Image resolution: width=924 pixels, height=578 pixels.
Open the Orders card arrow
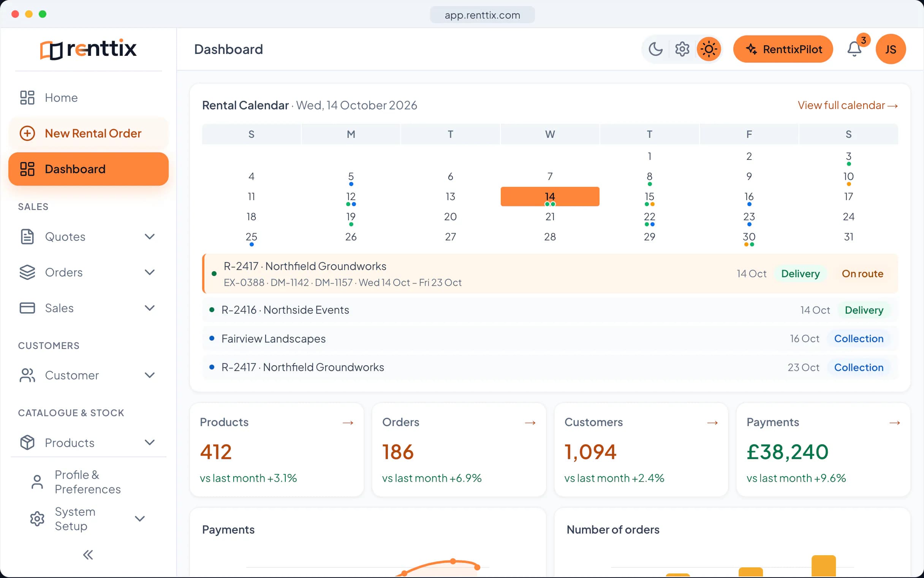pyautogui.click(x=530, y=422)
